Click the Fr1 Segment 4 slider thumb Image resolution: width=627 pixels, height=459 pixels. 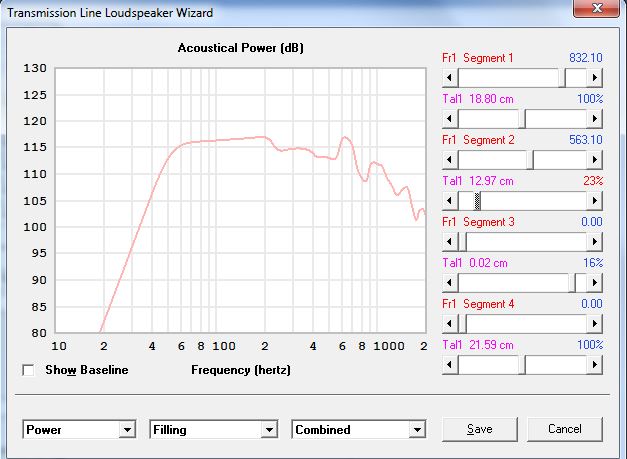tap(463, 323)
